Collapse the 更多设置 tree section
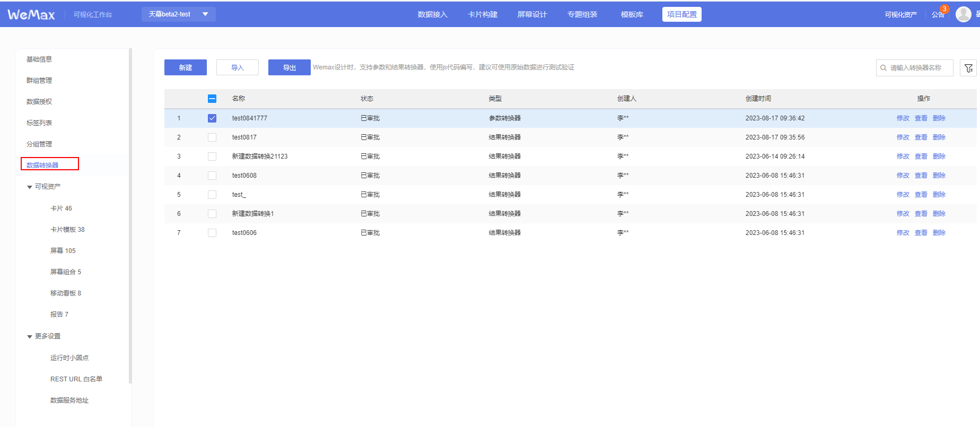 [x=30, y=336]
